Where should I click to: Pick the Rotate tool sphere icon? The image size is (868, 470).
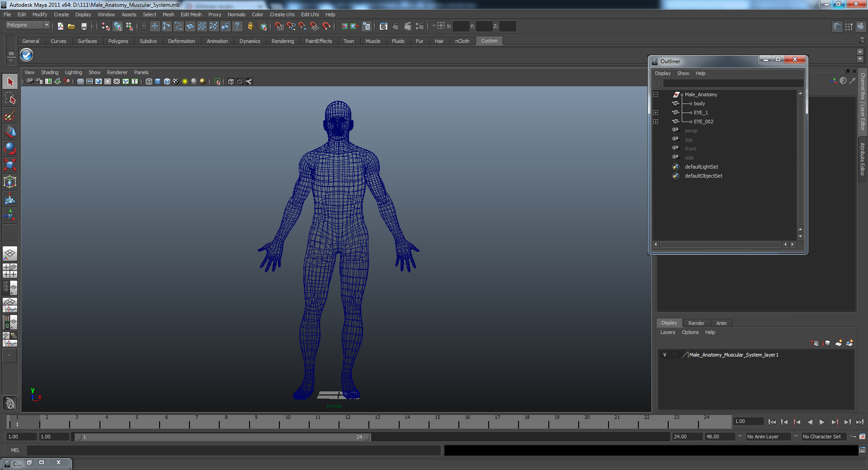10,148
